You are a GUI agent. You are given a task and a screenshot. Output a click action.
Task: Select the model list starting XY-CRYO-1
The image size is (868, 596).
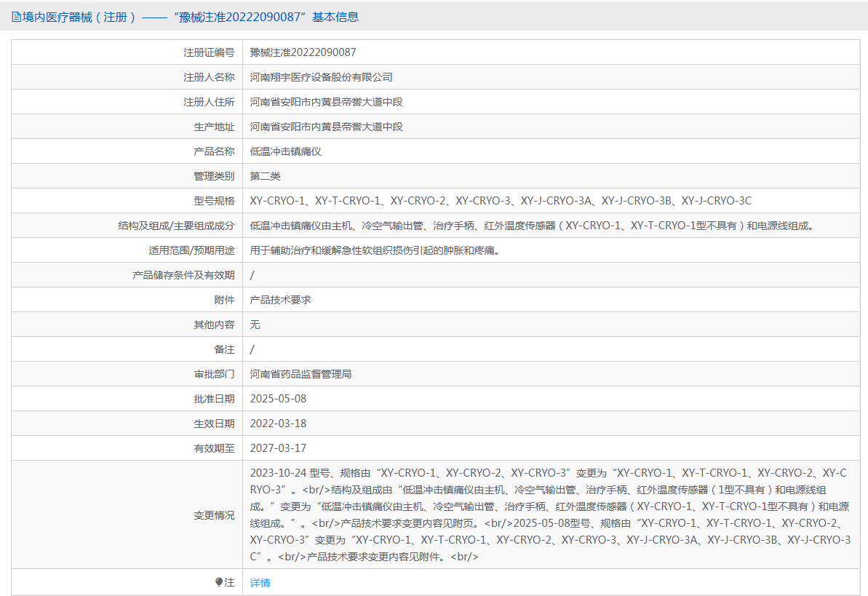pyautogui.click(x=501, y=201)
